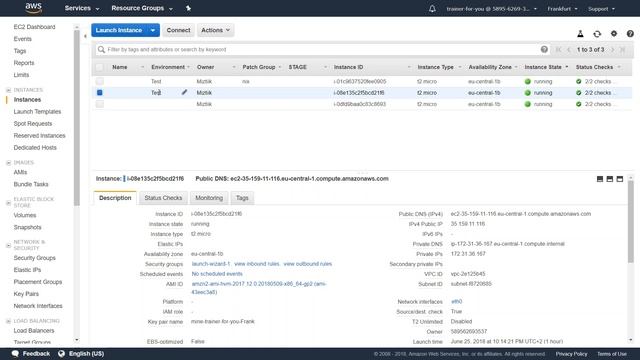
Task: Click the Launch Instance button
Action: 119,30
